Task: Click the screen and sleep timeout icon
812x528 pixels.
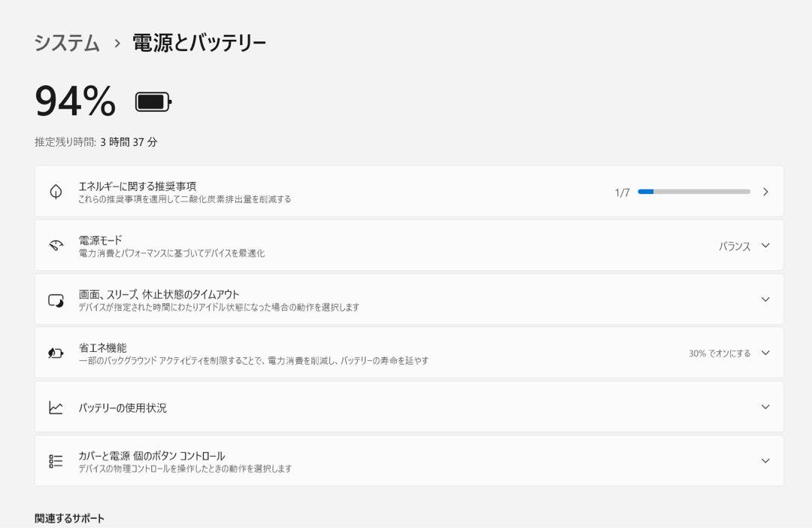Action: point(56,300)
